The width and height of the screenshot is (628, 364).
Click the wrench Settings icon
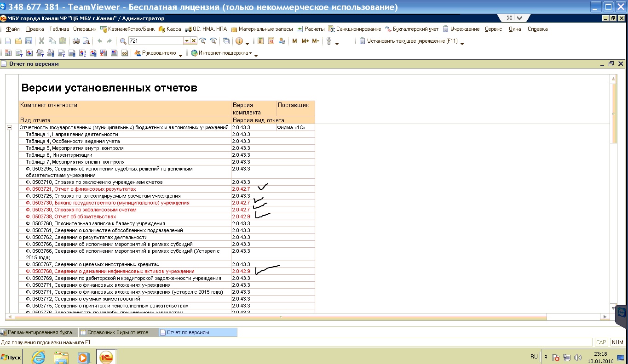tap(329, 41)
